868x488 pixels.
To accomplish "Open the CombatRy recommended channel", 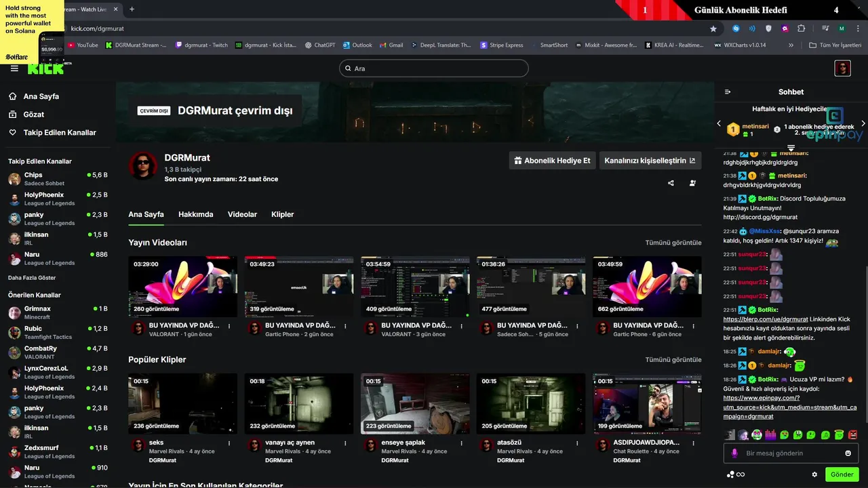I will [58, 352].
